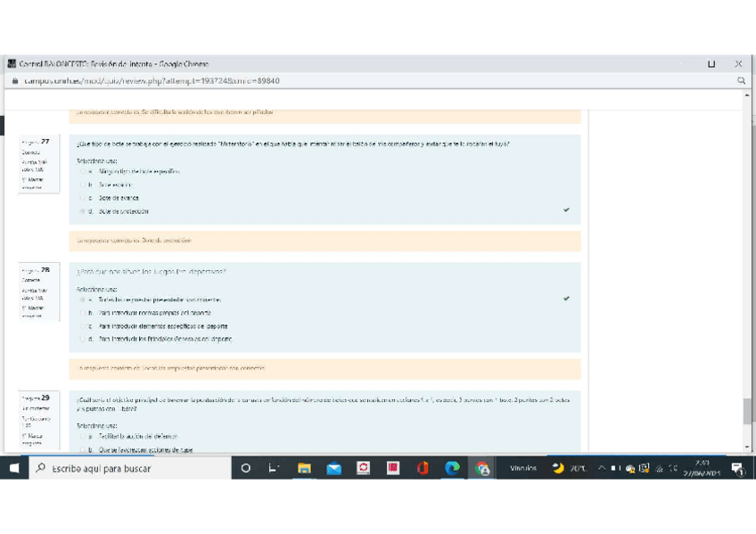
Task: Open the Windows Start menu
Action: pos(15,468)
